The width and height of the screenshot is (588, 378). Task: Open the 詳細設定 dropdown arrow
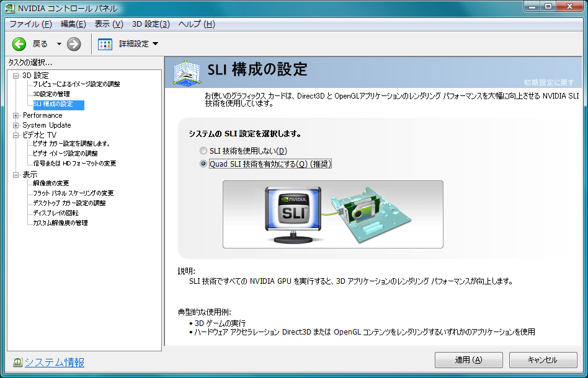click(155, 44)
